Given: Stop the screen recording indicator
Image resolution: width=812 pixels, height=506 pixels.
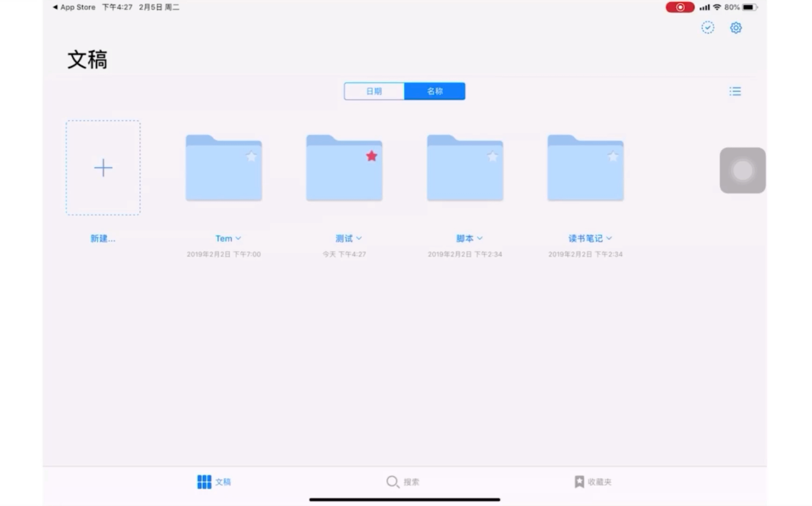Looking at the screenshot, I should (x=680, y=7).
